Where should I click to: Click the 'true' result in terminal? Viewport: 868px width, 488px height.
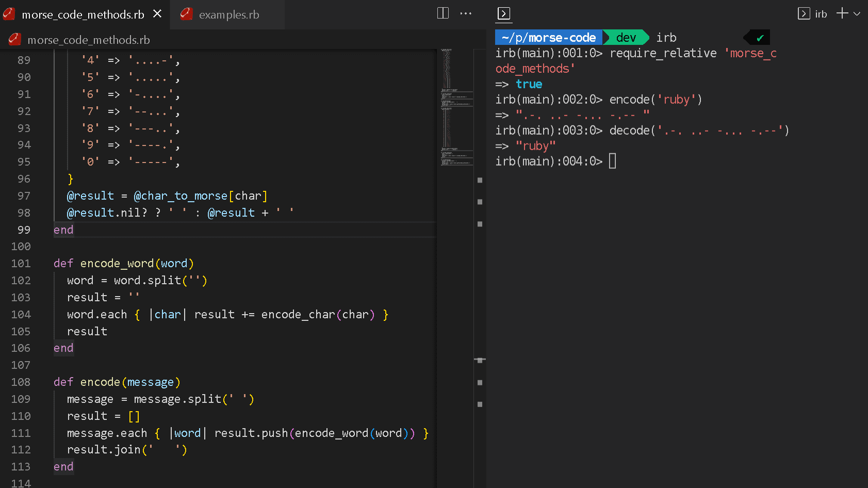coord(529,84)
